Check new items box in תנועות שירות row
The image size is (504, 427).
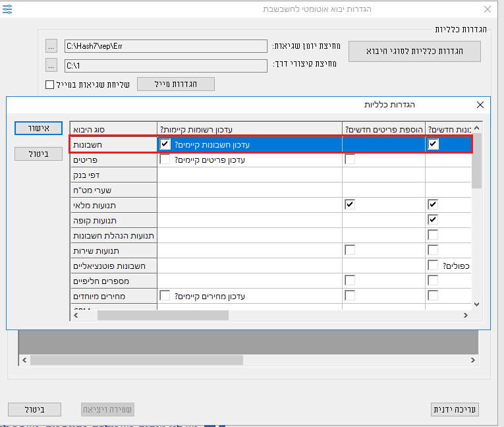[x=350, y=250]
